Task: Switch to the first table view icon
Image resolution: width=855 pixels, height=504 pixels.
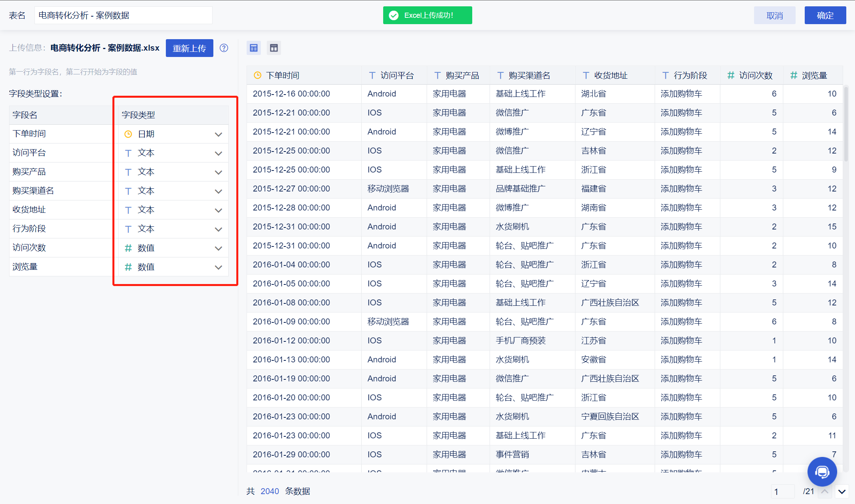Action: (254, 48)
